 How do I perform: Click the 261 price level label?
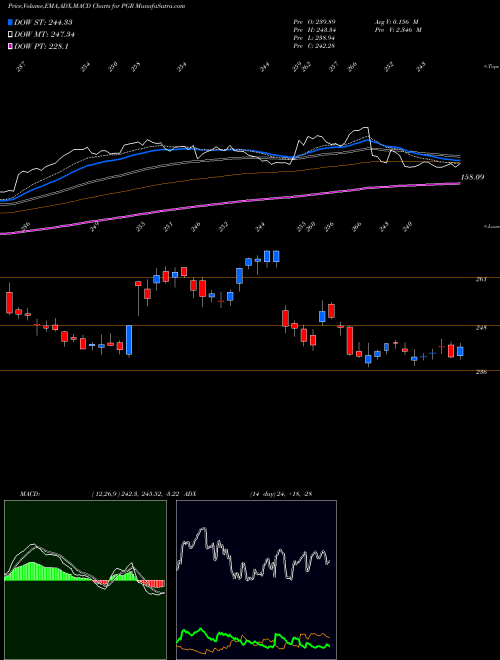tap(483, 279)
